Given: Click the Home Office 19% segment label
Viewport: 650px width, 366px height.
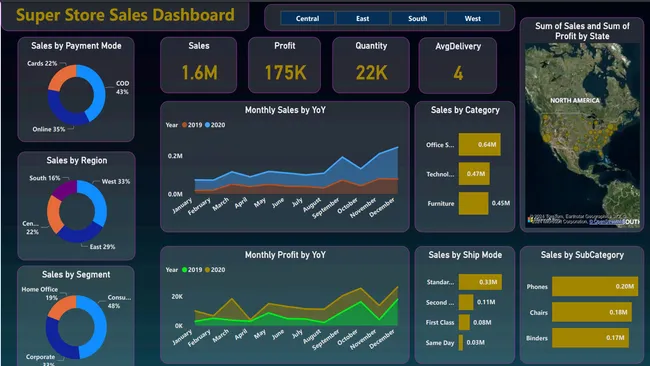Looking at the screenshot, I should click(40, 293).
